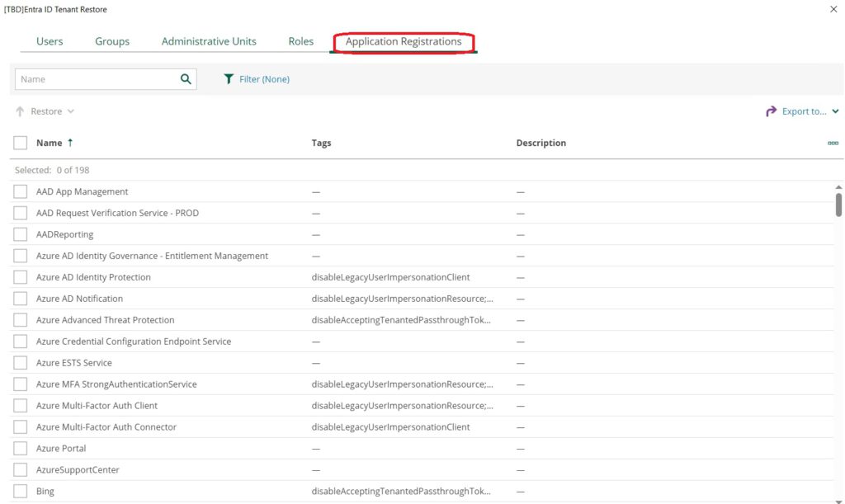Screen dimensions: 845x504
Task: Toggle the select-all checkbox in header
Action: 21,143
